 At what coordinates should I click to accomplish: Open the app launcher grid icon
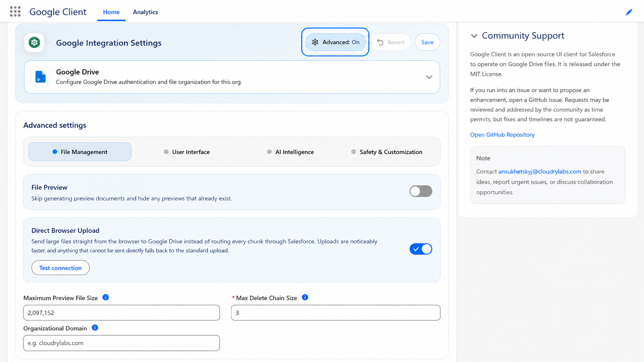coord(15,12)
